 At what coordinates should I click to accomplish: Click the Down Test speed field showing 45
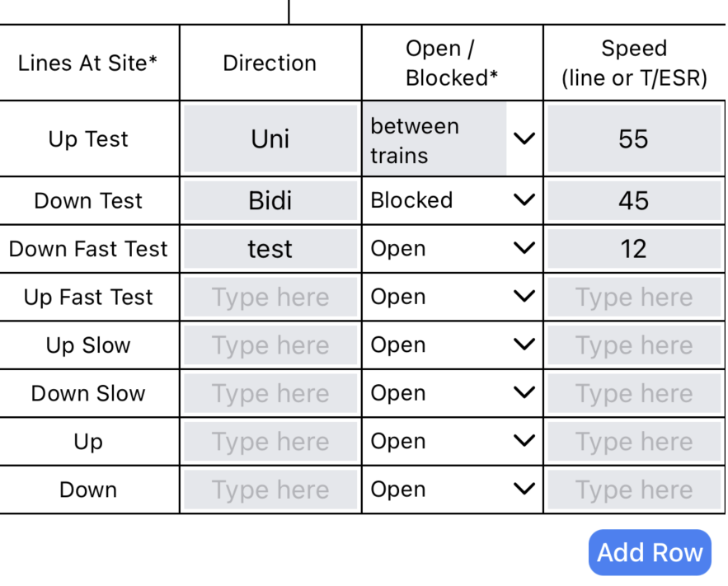click(x=633, y=200)
